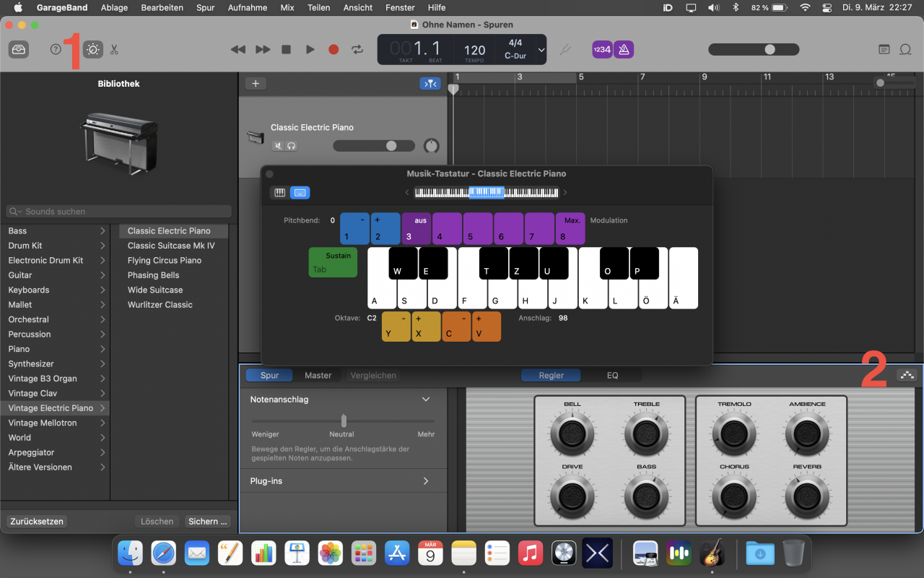Select computer keyboard typing view in Musik-Tastatur

click(x=300, y=192)
